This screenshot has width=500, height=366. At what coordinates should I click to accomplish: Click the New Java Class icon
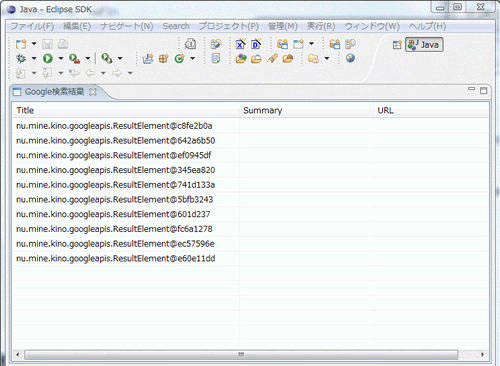coord(180,59)
